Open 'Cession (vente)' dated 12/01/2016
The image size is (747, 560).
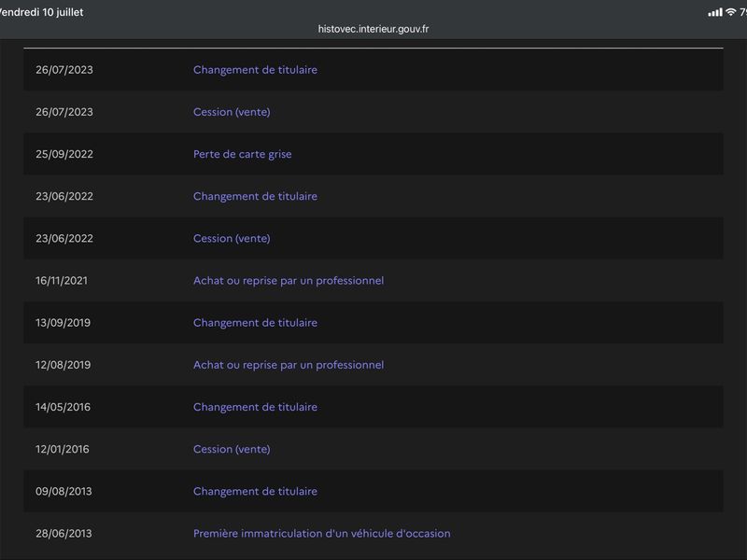pyautogui.click(x=232, y=449)
